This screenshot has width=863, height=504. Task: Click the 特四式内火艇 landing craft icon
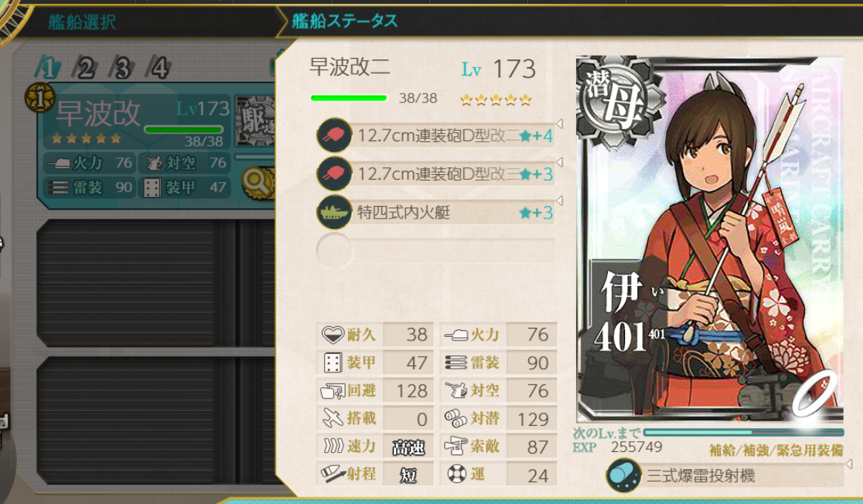(334, 212)
